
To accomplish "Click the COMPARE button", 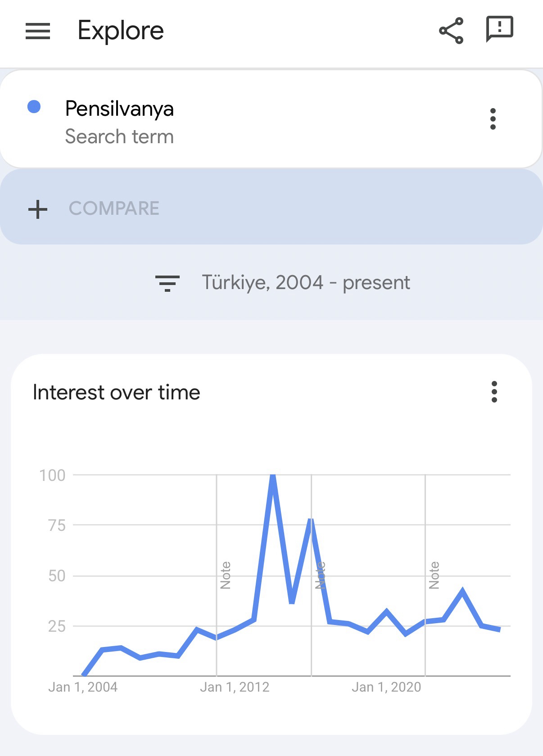I will [114, 208].
